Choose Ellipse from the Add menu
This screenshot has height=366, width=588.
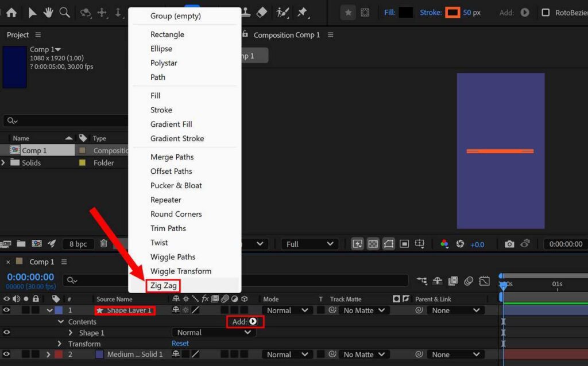(x=161, y=48)
